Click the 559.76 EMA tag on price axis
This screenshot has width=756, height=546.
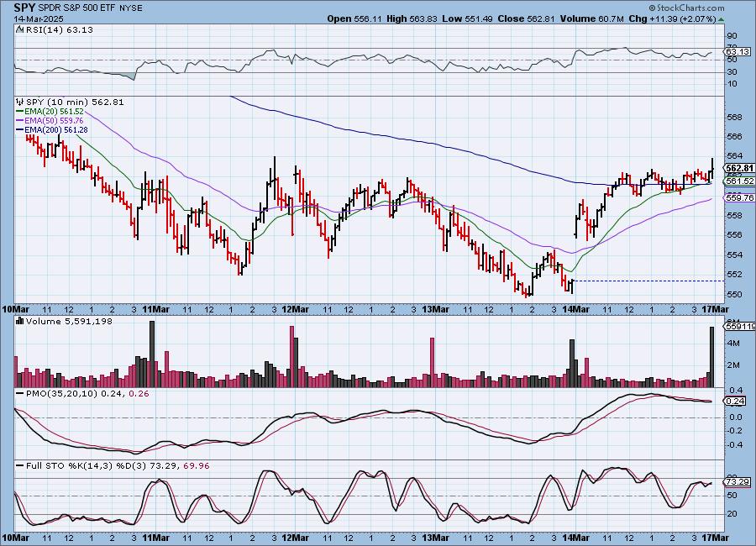tap(739, 197)
